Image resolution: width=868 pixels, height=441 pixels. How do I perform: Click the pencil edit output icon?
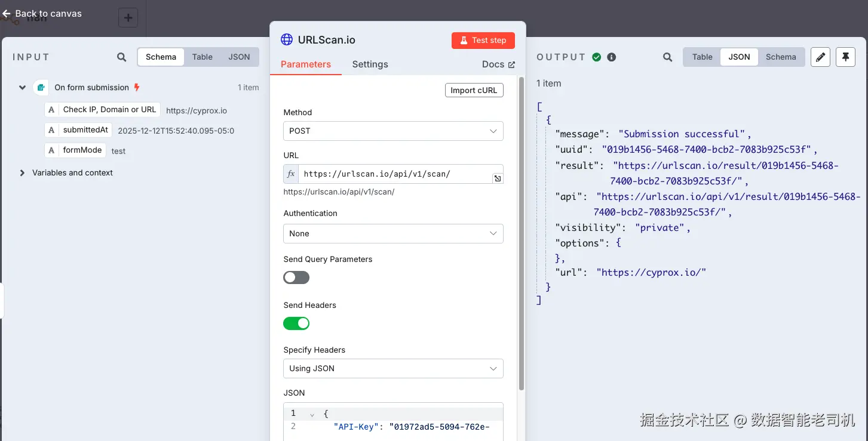821,57
